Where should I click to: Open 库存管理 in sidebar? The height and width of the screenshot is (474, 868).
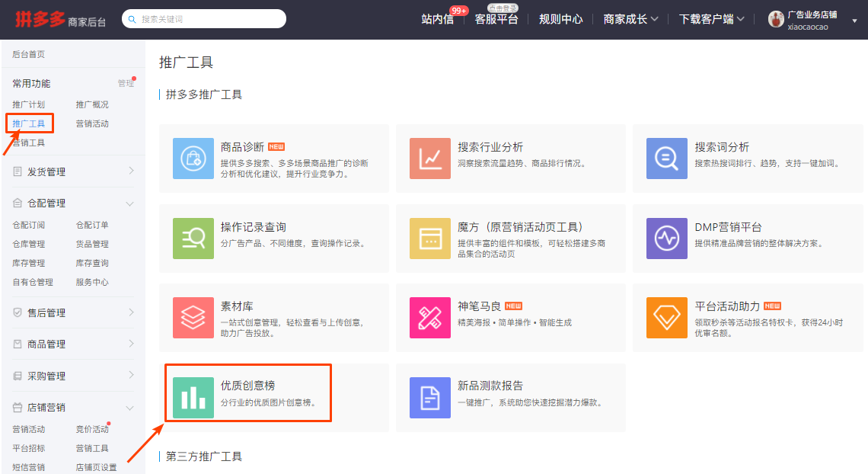pos(29,263)
